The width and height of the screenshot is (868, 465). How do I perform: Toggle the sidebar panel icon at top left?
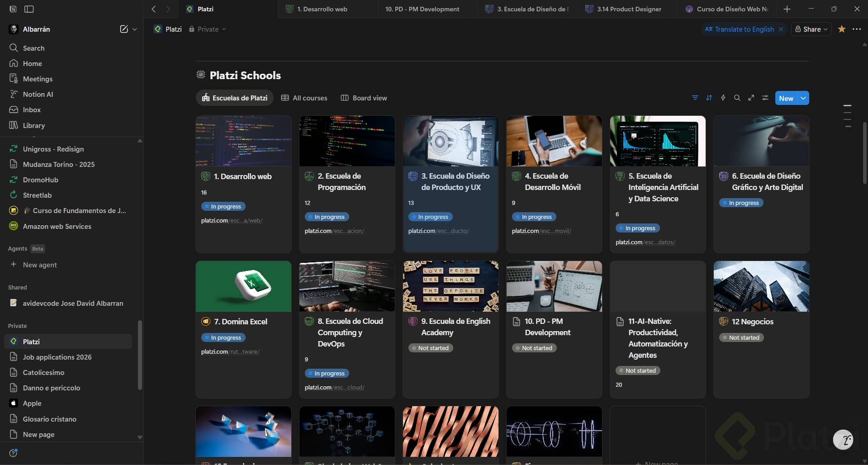click(x=29, y=9)
